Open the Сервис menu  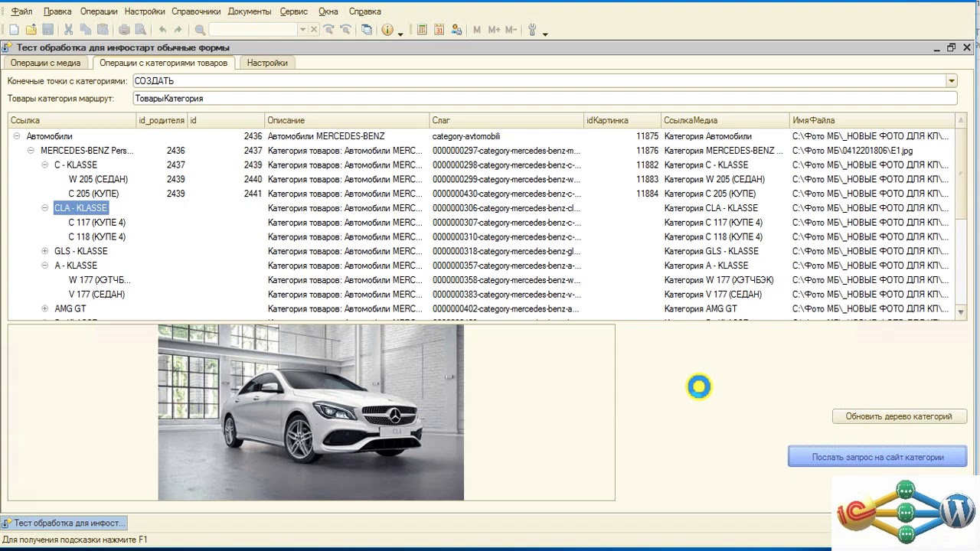[294, 11]
